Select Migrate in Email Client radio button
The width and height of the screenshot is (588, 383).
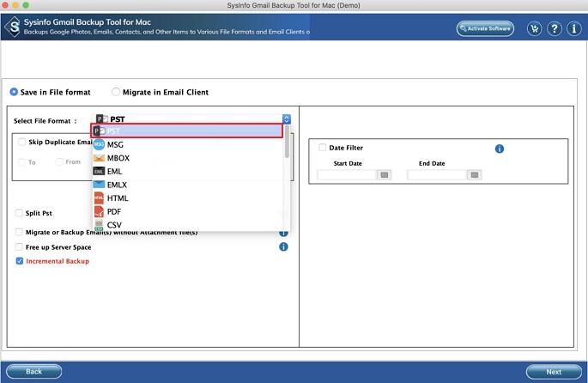[116, 92]
